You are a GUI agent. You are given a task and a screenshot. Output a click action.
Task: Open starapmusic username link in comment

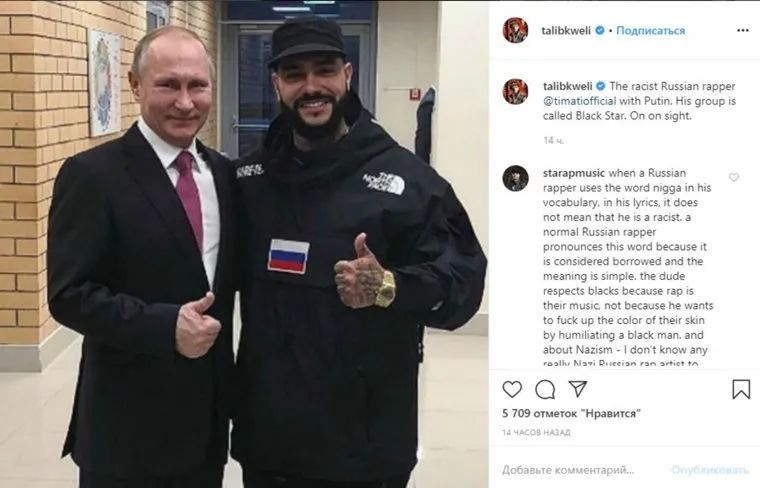click(x=574, y=173)
